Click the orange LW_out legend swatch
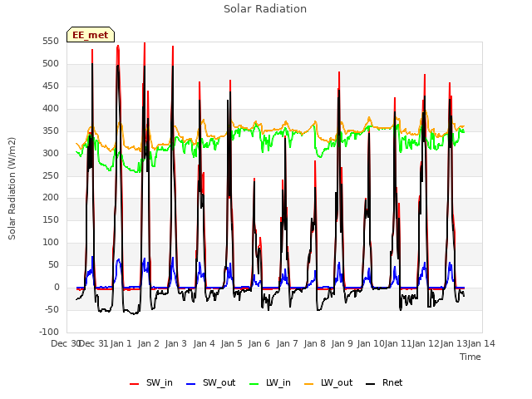The image size is (532, 399). [309, 384]
